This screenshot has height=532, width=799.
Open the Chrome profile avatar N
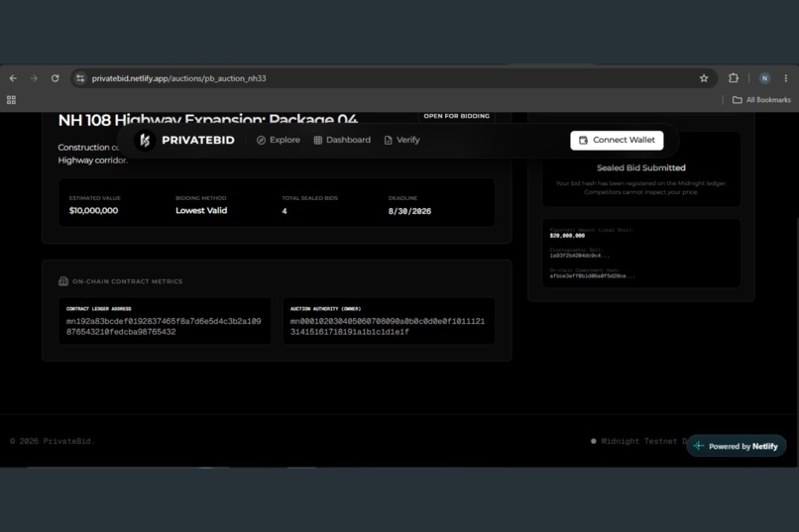pyautogui.click(x=764, y=78)
